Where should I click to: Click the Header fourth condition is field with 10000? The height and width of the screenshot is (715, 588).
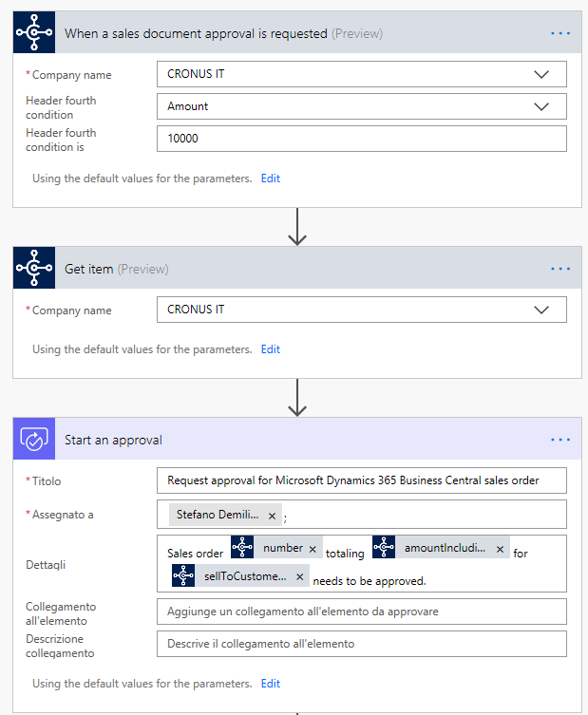pos(362,139)
